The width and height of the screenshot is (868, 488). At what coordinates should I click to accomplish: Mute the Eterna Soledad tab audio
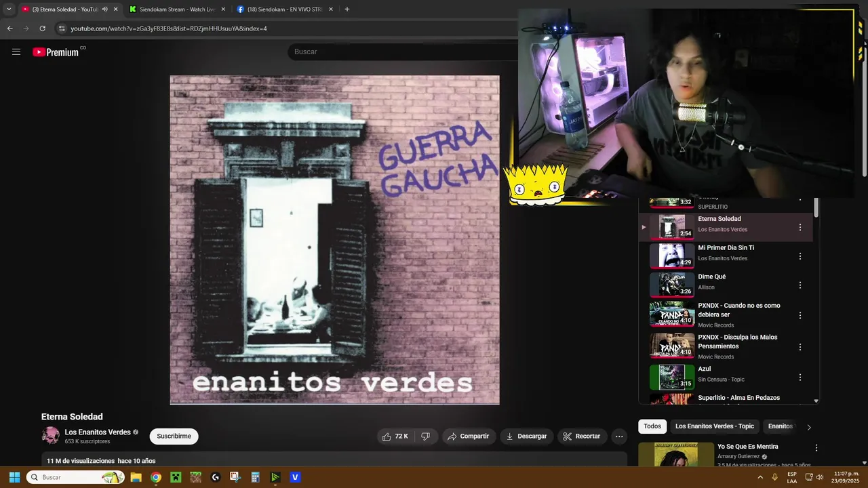tap(104, 9)
